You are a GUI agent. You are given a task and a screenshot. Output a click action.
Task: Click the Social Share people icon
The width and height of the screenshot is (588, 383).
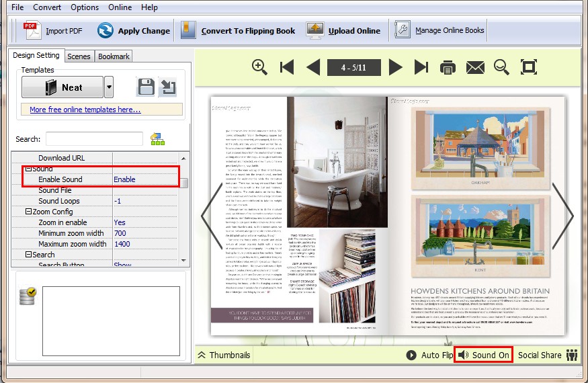(572, 355)
